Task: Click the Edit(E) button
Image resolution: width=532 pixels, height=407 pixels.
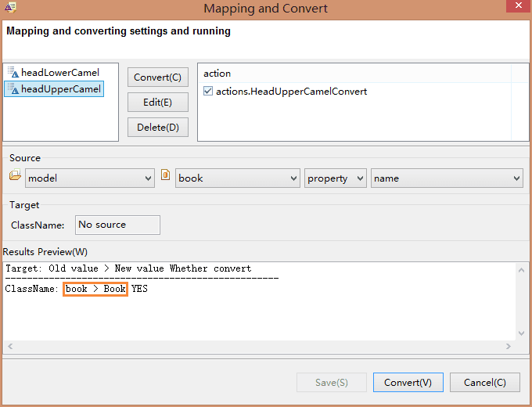Action: [x=158, y=103]
